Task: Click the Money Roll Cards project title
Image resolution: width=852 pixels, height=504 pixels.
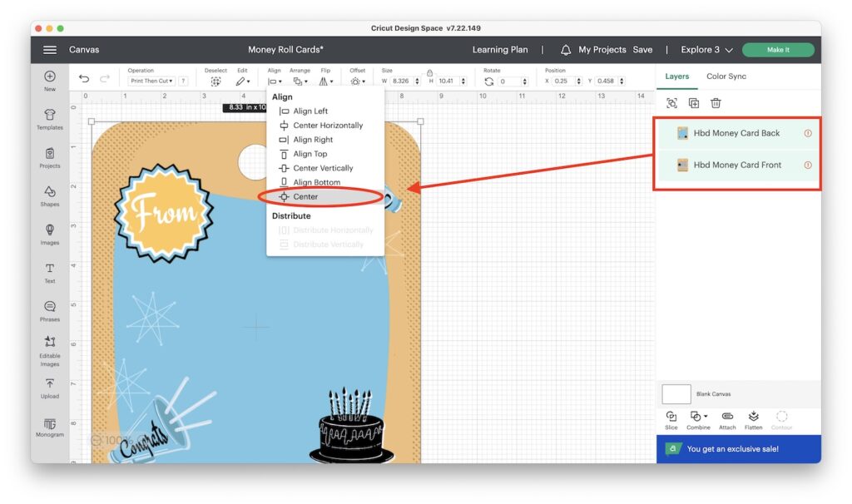Action: tap(286, 49)
